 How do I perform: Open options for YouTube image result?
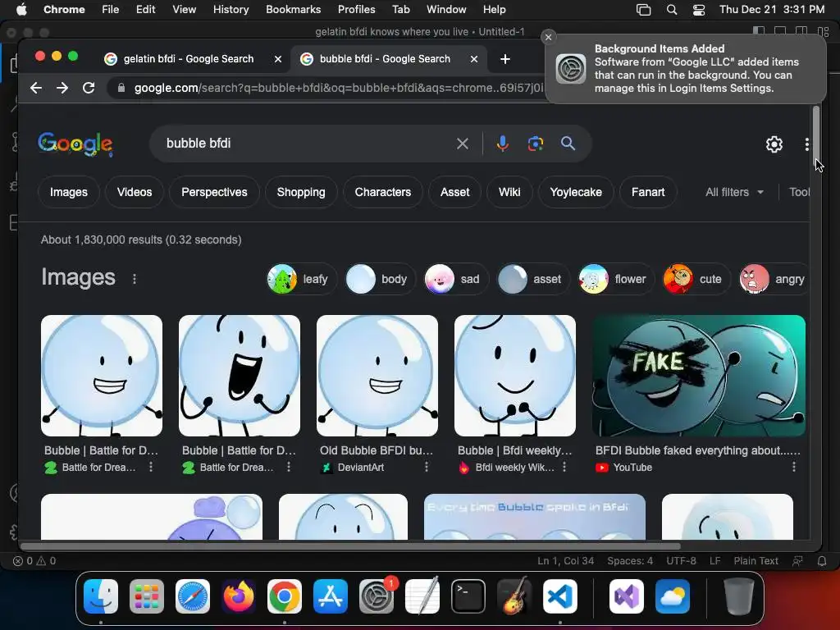point(794,467)
